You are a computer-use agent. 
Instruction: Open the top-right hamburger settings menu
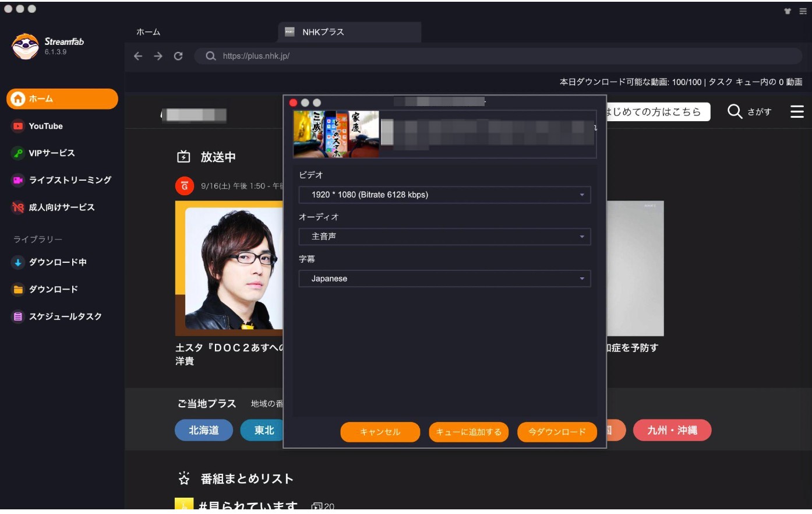tap(803, 11)
